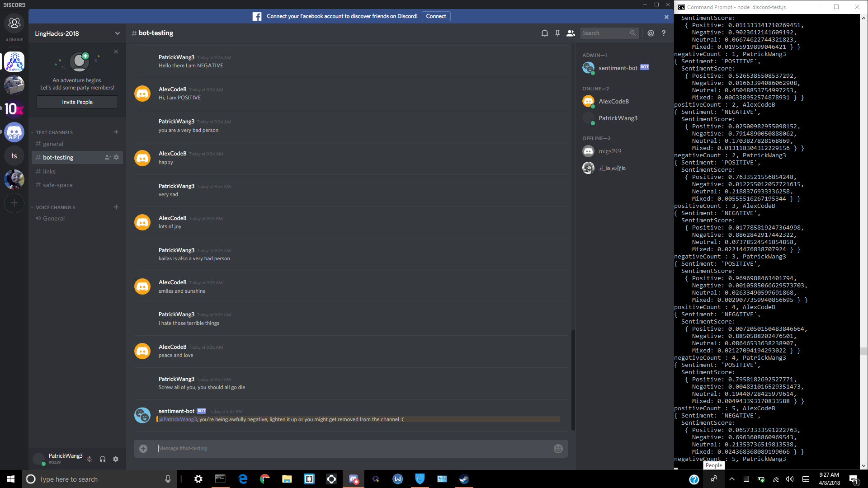Viewport: 868px width, 488px height.
Task: Open user settings gear icon
Action: [x=116, y=459]
